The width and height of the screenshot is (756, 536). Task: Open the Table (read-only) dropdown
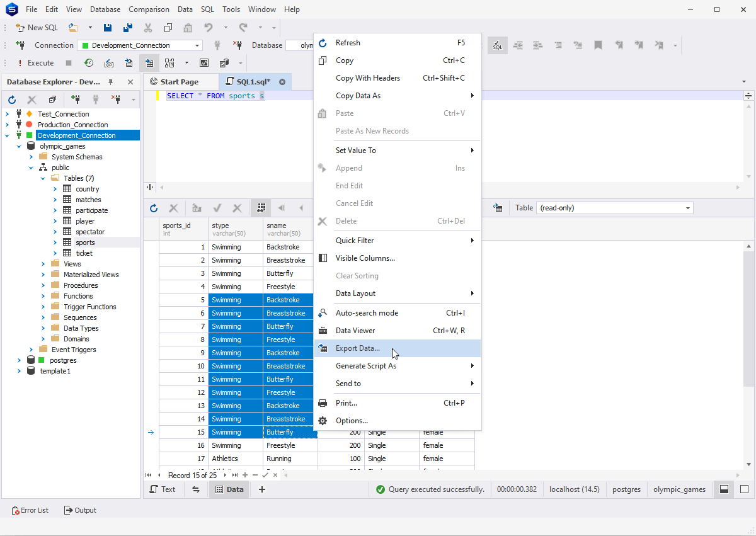(688, 207)
